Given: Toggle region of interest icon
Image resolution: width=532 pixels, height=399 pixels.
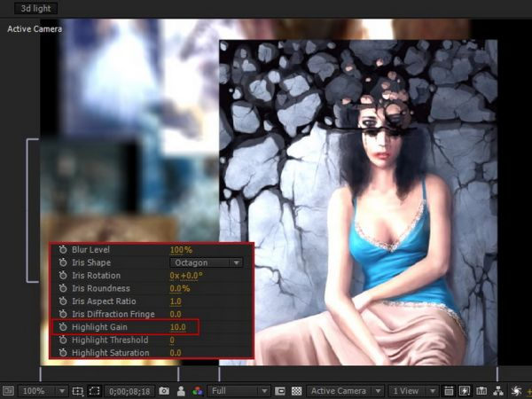Looking at the screenshot, I should tap(94, 391).
